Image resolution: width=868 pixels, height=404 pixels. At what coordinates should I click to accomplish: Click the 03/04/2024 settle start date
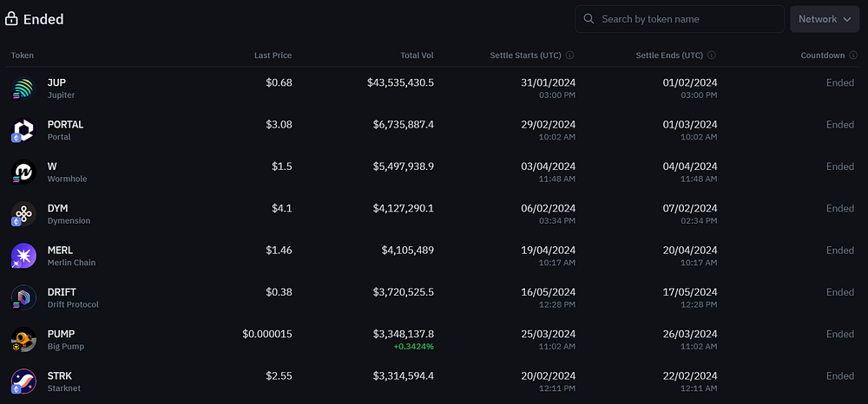tap(548, 167)
